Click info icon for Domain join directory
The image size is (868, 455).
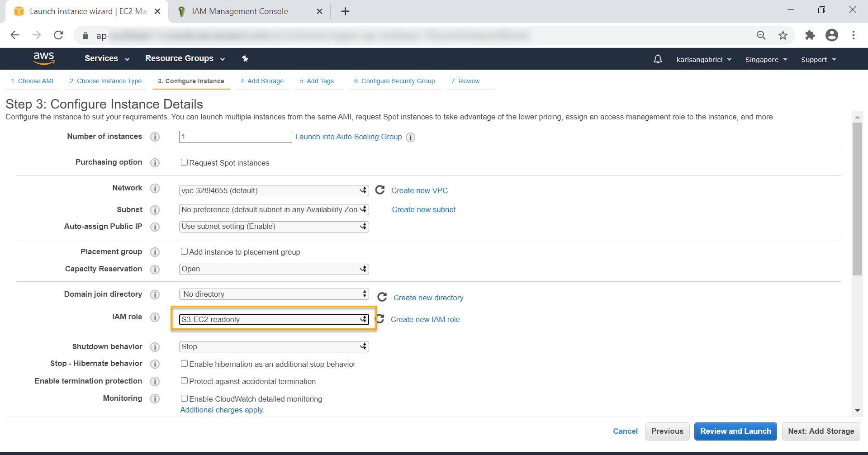pyautogui.click(x=155, y=294)
